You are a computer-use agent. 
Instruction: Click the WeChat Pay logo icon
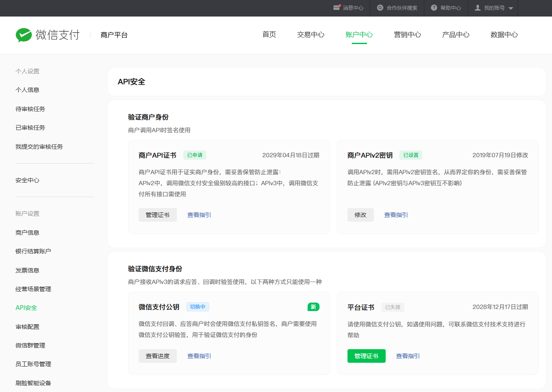[x=24, y=35]
